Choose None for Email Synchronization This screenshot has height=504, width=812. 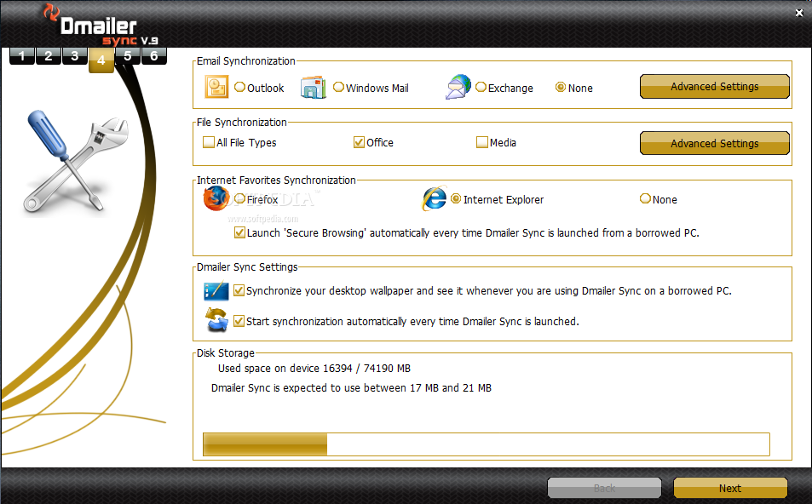tap(561, 87)
